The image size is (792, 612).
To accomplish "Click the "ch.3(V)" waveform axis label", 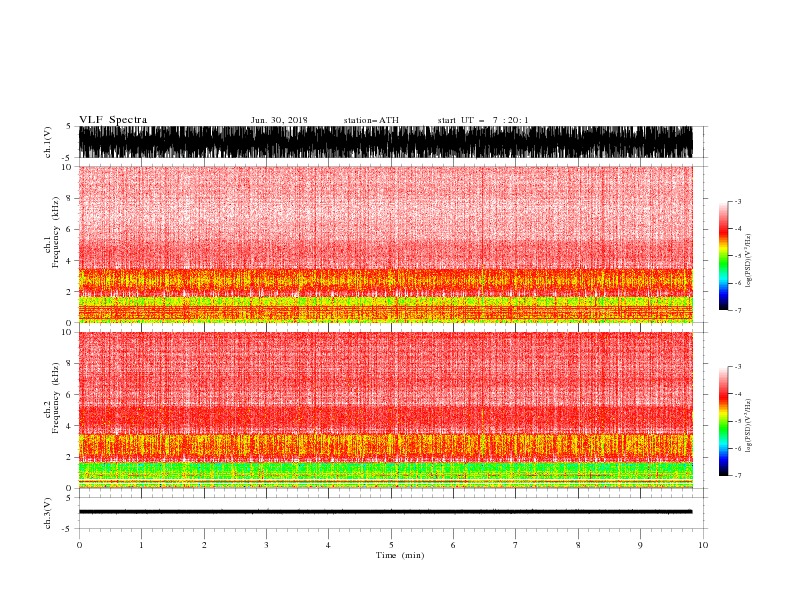I will tap(48, 513).
